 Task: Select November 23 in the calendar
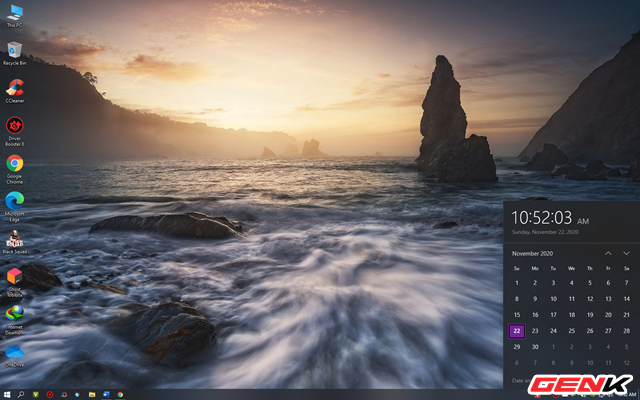(535, 331)
